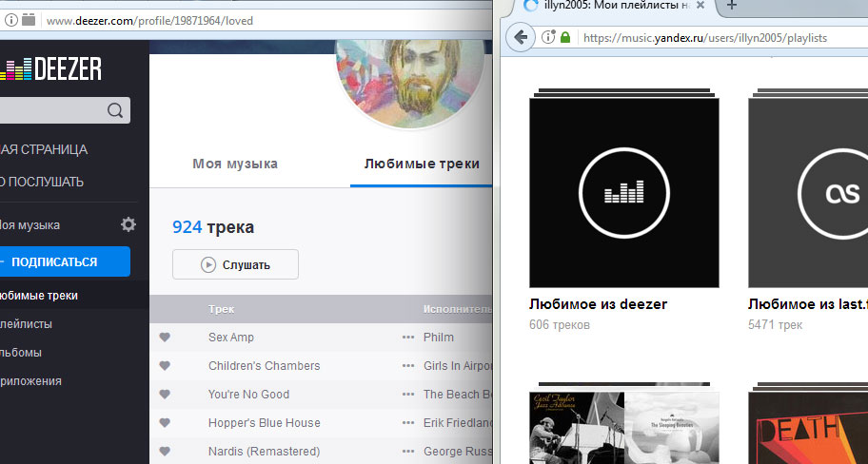Click track title You're No Good
The image size is (868, 464).
248,395
